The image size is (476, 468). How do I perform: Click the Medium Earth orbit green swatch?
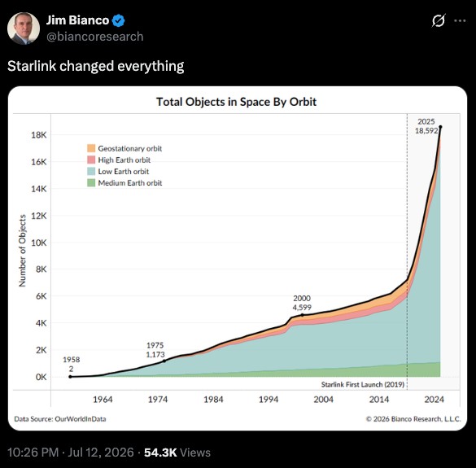pyautogui.click(x=91, y=183)
